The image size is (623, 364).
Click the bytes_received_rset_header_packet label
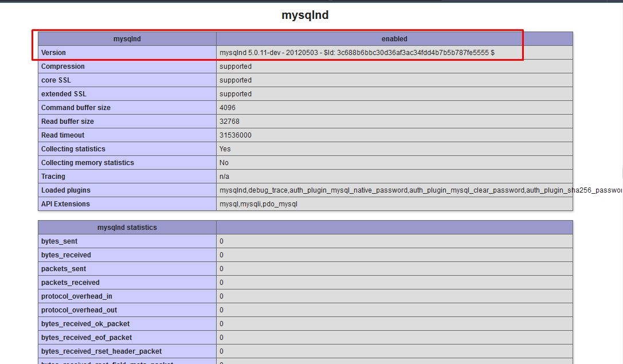(x=101, y=351)
